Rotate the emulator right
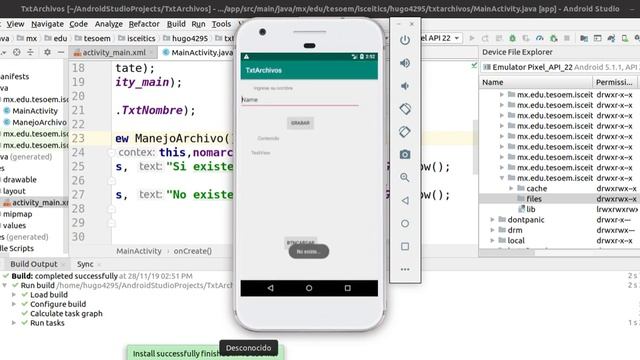 (x=405, y=131)
